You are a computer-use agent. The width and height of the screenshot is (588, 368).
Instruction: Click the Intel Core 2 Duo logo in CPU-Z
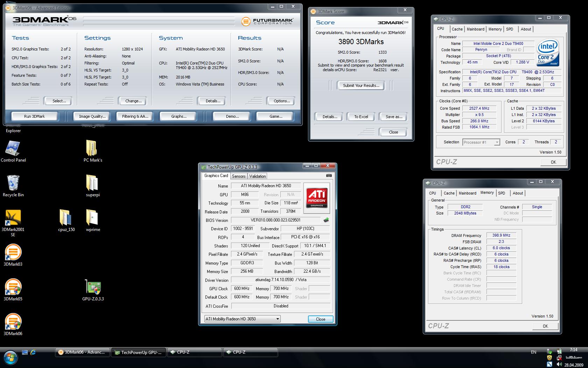tap(548, 53)
